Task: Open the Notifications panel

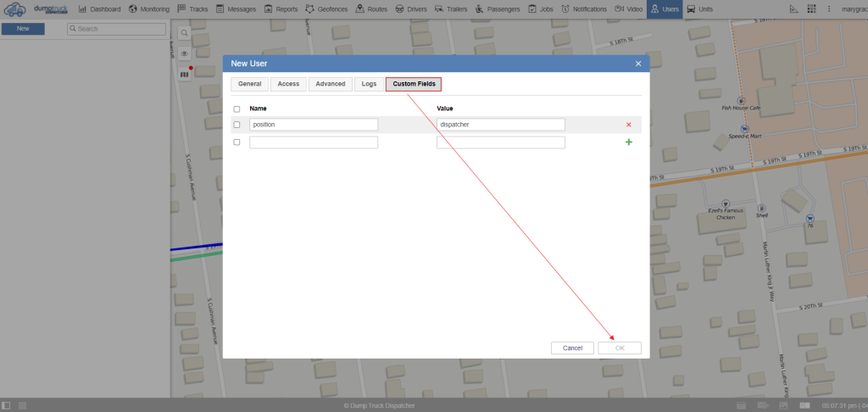Action: (583, 9)
